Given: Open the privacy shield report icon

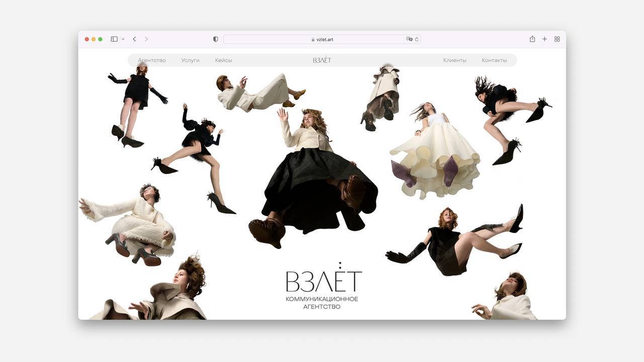Looking at the screenshot, I should point(216,39).
